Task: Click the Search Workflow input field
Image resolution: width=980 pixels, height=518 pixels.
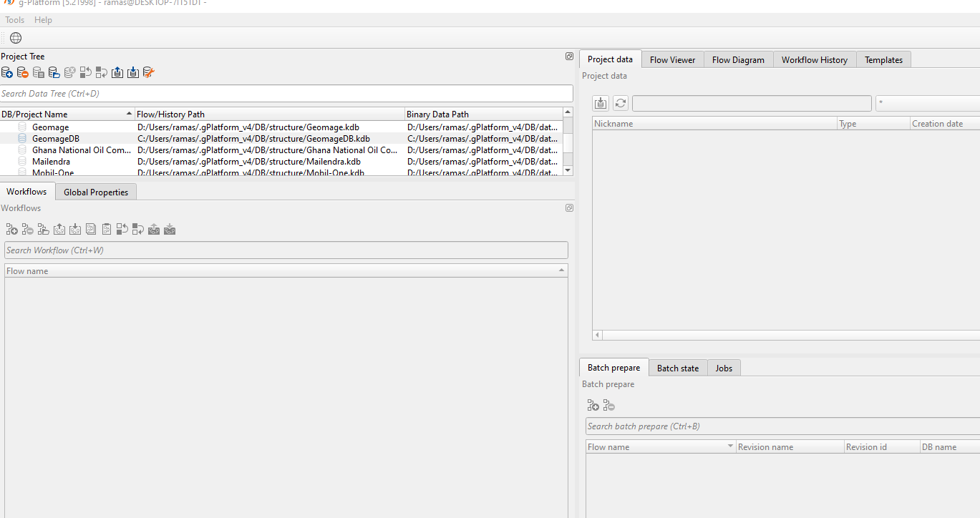Action: (x=286, y=250)
